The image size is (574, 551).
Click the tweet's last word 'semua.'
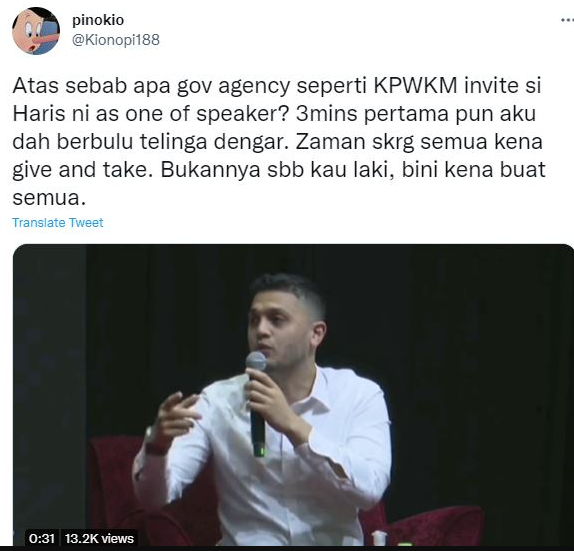click(x=49, y=198)
